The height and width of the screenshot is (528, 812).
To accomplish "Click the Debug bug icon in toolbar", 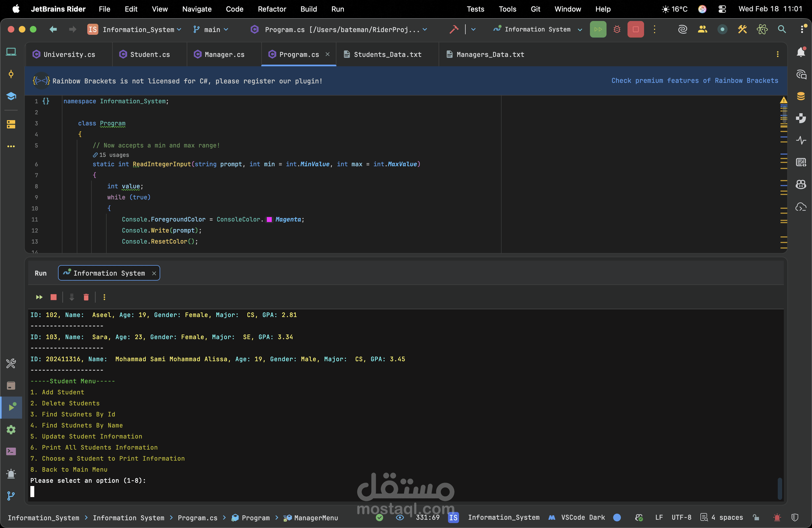I will (616, 29).
